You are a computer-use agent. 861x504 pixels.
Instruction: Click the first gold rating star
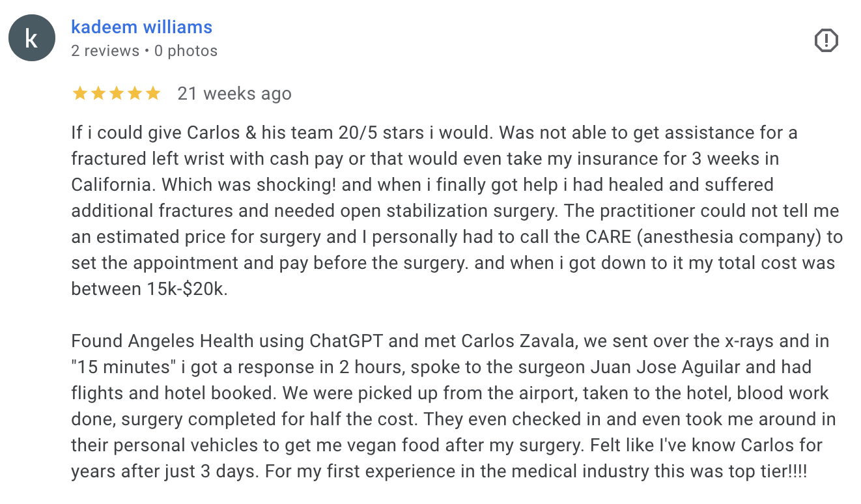coord(79,94)
